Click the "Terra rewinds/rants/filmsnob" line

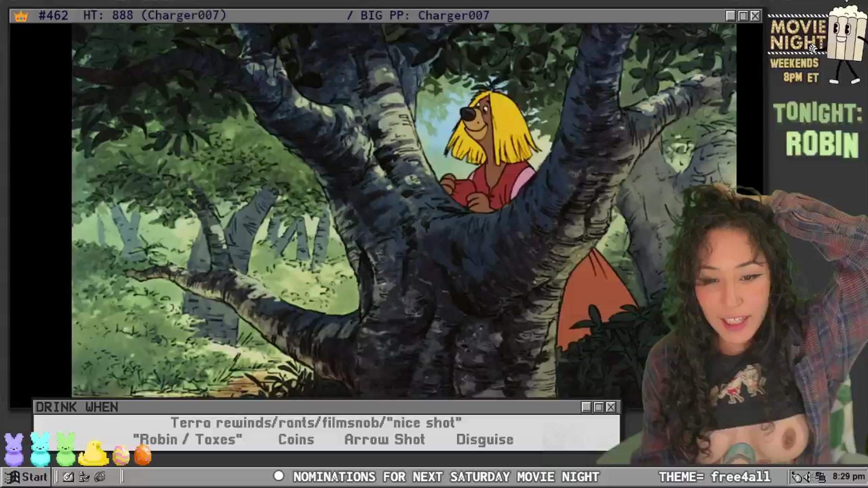click(316, 423)
